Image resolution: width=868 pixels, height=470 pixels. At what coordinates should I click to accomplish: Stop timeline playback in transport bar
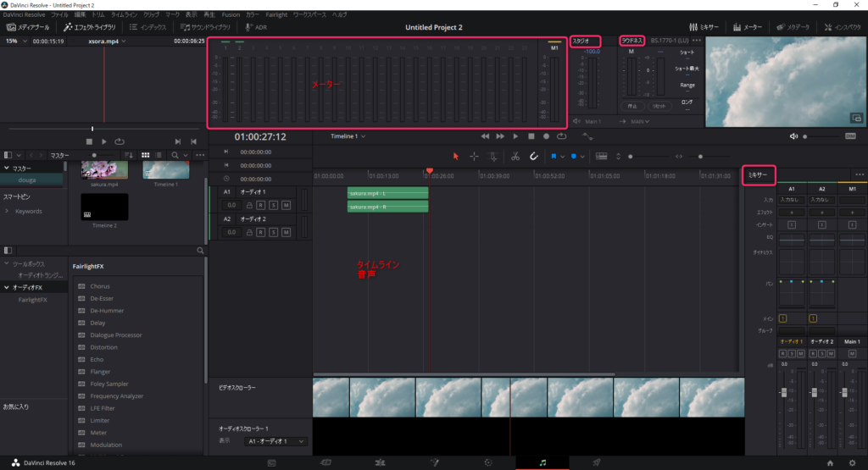[531, 136]
